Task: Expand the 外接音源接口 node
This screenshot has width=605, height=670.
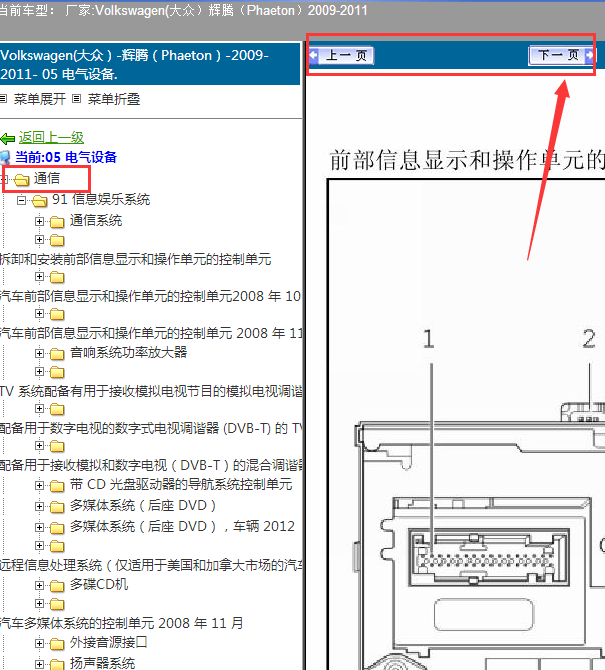Action: point(39,643)
